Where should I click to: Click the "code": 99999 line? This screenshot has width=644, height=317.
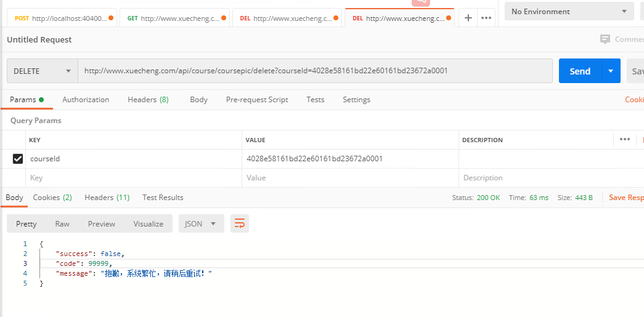click(84, 263)
